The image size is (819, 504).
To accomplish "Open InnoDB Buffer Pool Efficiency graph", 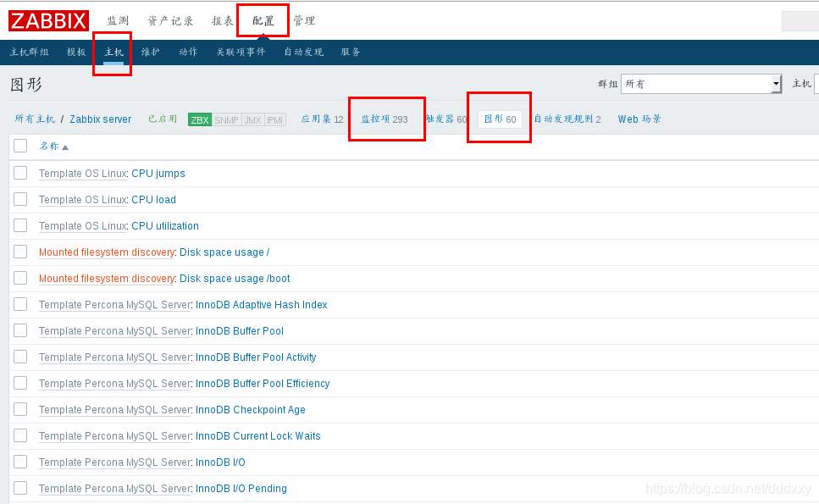I will coord(263,384).
